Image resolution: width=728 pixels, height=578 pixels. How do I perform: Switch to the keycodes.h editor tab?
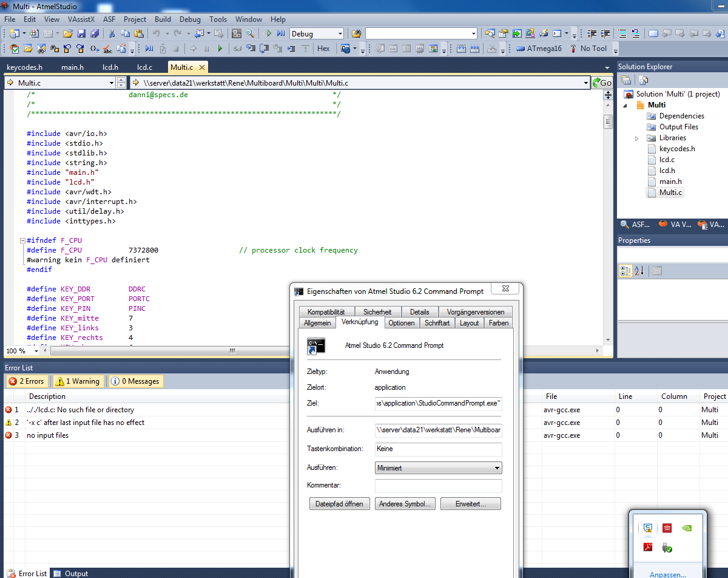(24, 67)
